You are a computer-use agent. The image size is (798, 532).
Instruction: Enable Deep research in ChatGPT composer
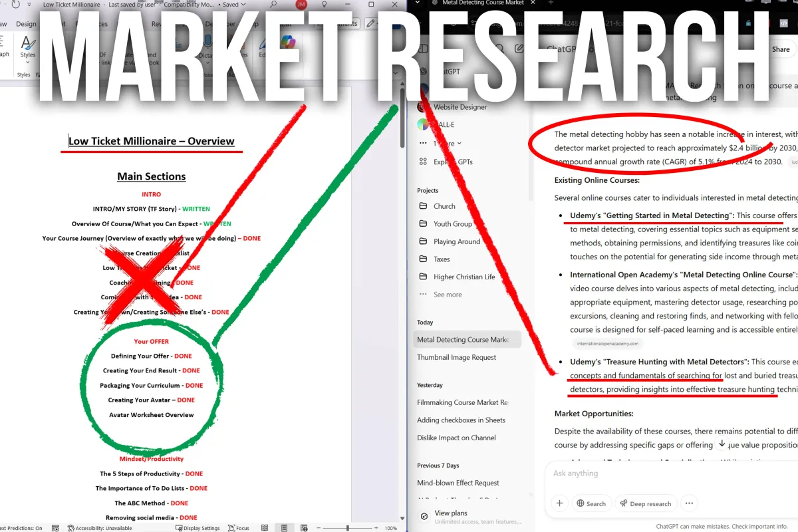[x=645, y=503]
